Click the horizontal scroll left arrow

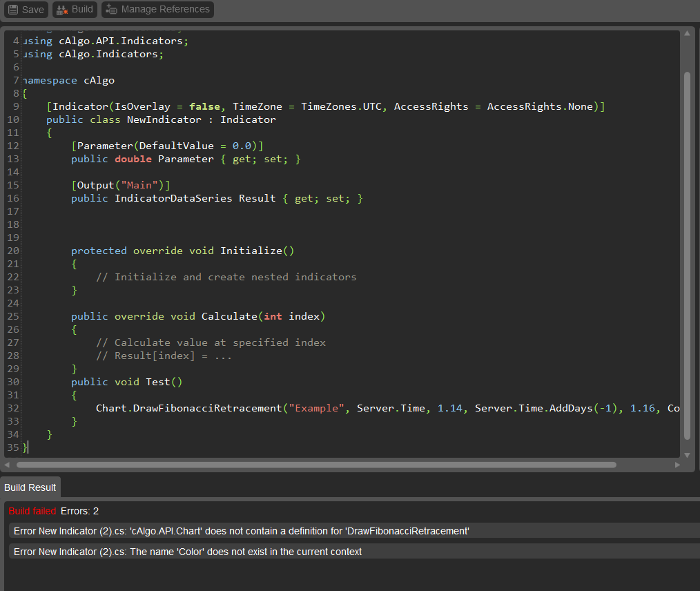[7, 465]
